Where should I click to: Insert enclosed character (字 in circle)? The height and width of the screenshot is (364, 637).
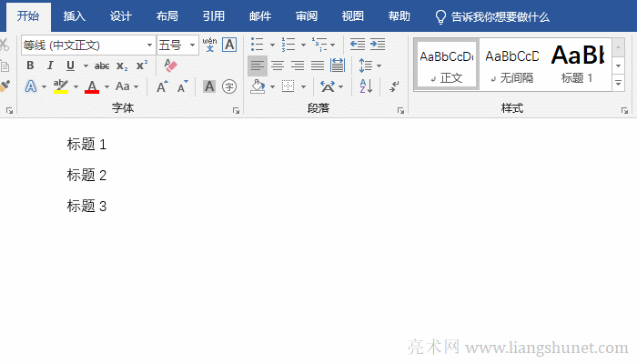pos(229,86)
